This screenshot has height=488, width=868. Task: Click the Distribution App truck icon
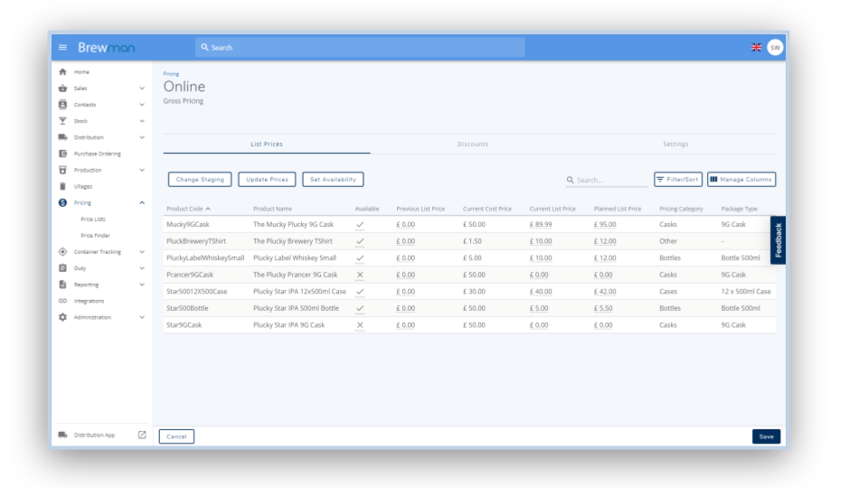(62, 435)
